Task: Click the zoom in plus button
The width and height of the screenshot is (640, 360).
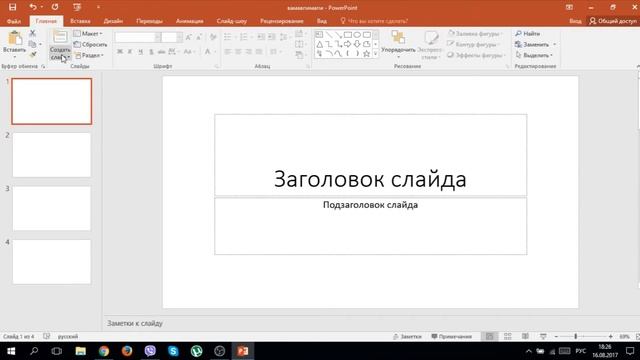Action: tap(610, 336)
